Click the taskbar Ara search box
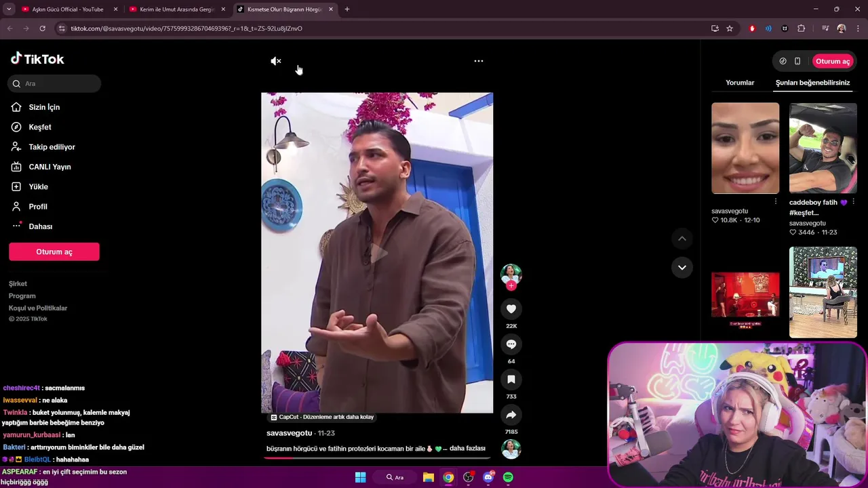This screenshot has width=868, height=488. click(395, 477)
